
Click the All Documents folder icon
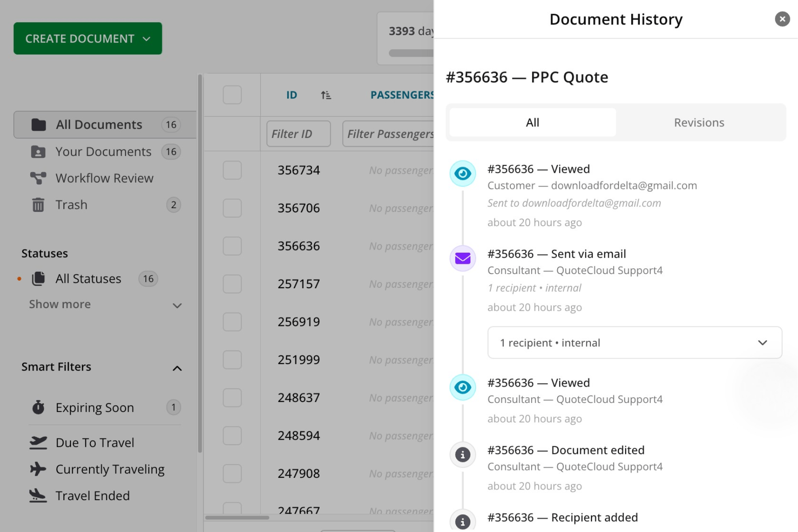coord(39,125)
